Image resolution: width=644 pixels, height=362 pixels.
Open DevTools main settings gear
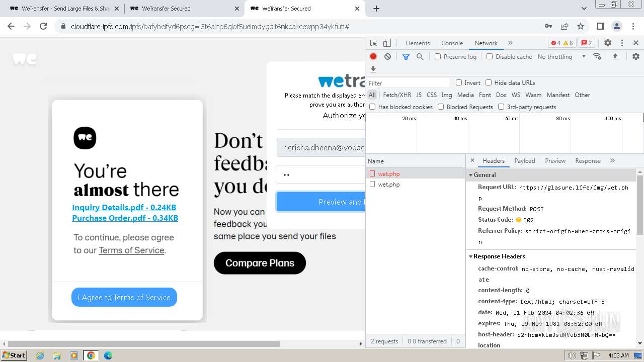coord(608,43)
